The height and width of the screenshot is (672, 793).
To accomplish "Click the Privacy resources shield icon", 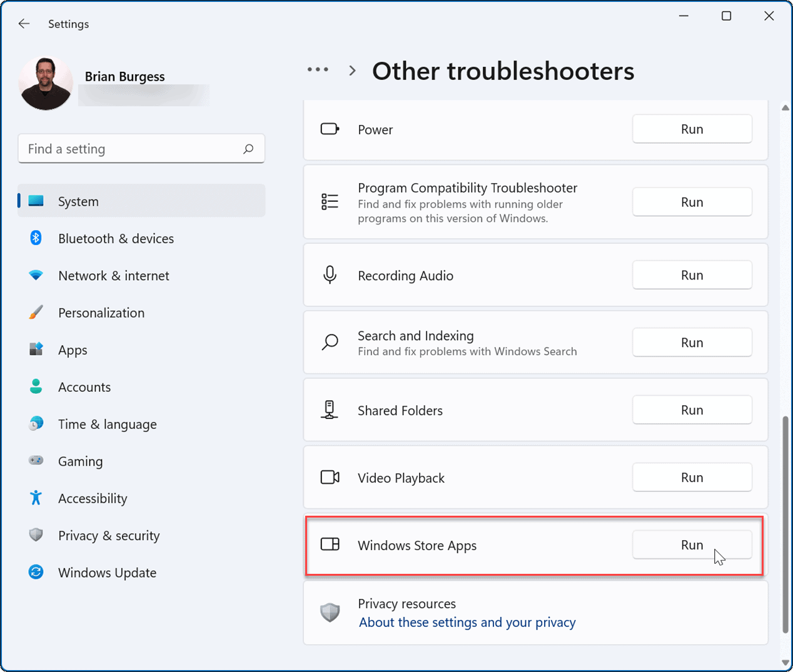I will (330, 612).
